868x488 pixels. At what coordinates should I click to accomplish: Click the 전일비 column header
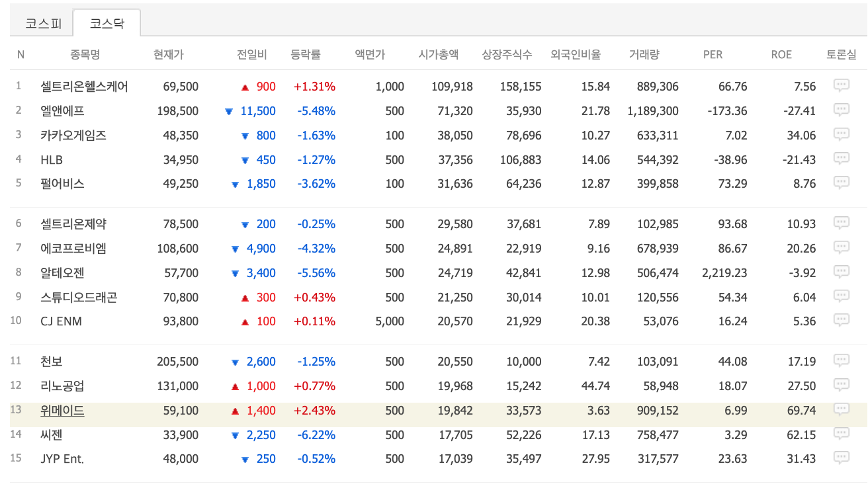click(251, 54)
